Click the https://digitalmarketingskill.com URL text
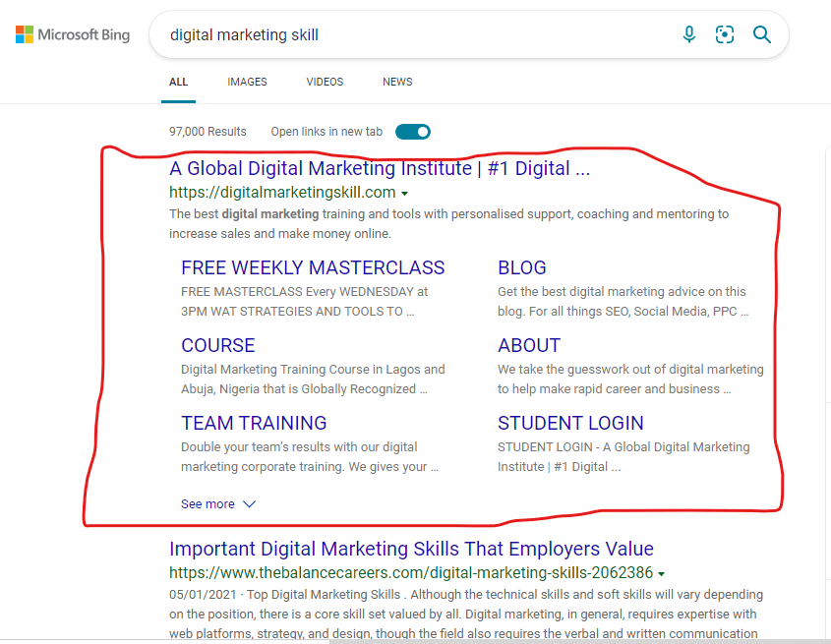Viewport: 831px width, 644px height. [282, 193]
